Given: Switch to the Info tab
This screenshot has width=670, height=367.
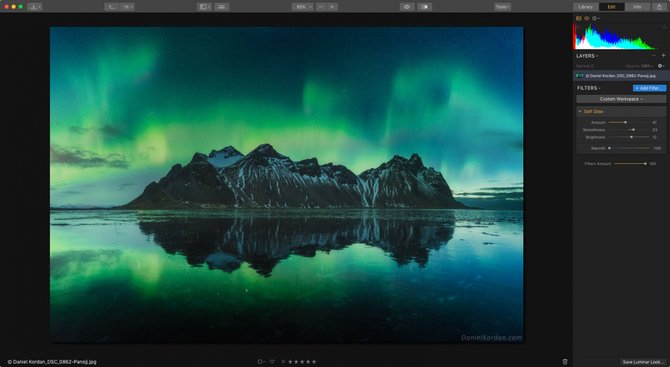Looking at the screenshot, I should pos(637,7).
